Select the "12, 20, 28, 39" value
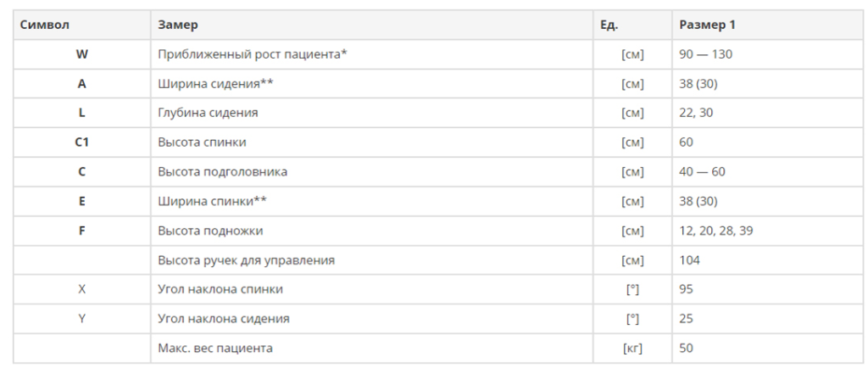868x368 pixels. coord(715,231)
